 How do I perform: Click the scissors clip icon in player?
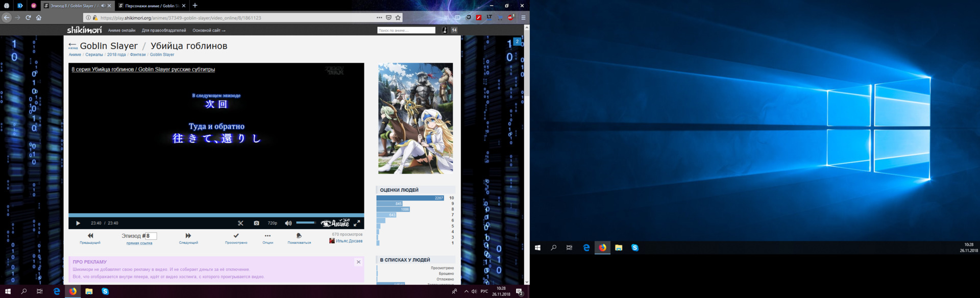click(240, 223)
